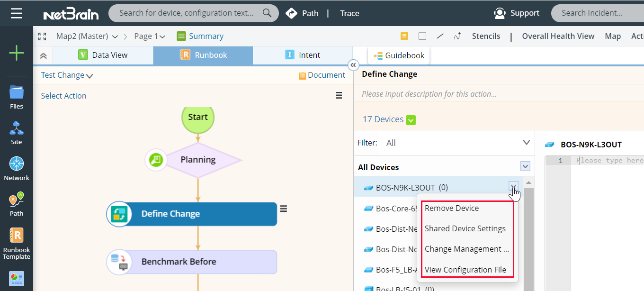This screenshot has width=644, height=291.
Task: Select View Configuration File menu entry
Action: 465,270
